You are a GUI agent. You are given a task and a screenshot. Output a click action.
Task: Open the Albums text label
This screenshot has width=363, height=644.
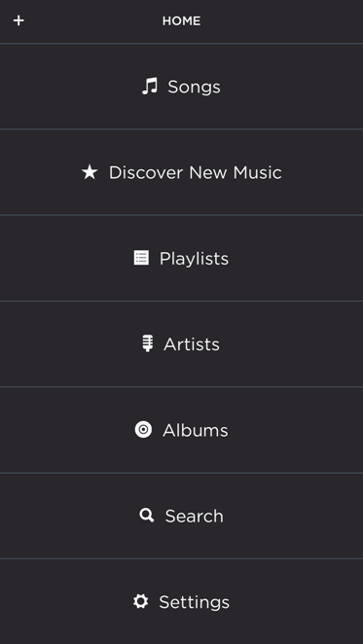196,430
